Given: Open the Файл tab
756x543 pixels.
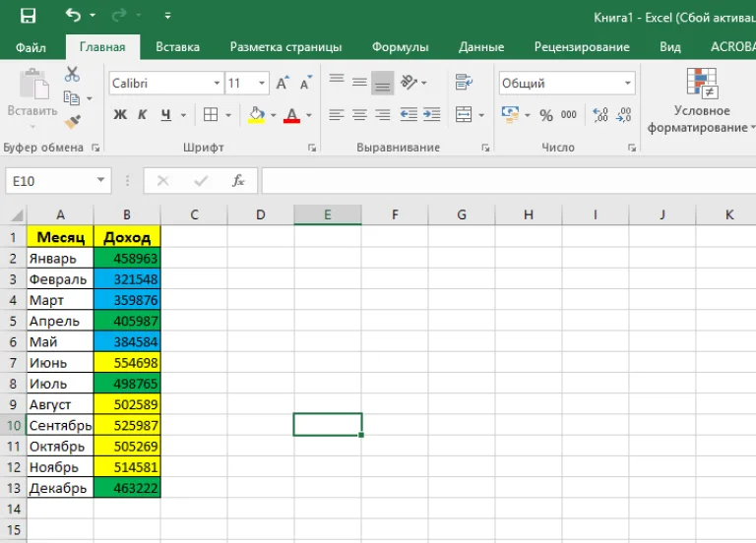Looking at the screenshot, I should tap(31, 47).
